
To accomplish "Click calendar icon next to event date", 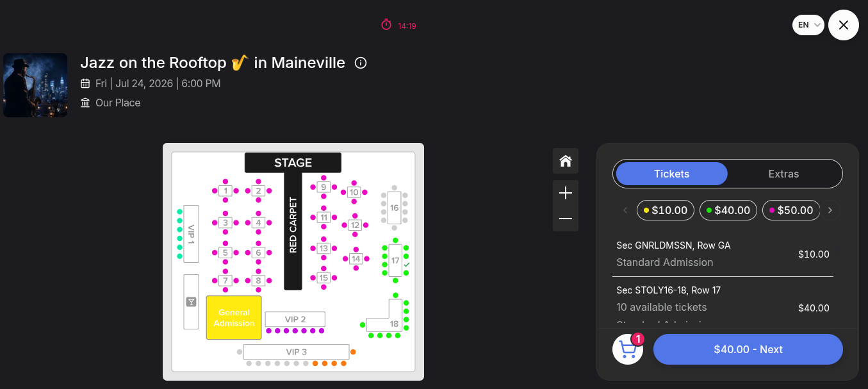I will point(85,83).
